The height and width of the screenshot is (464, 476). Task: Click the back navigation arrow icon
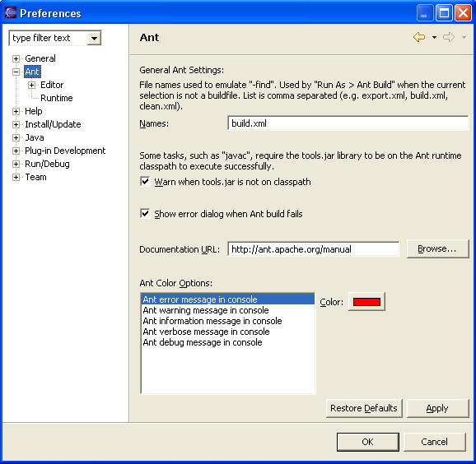[x=419, y=37]
